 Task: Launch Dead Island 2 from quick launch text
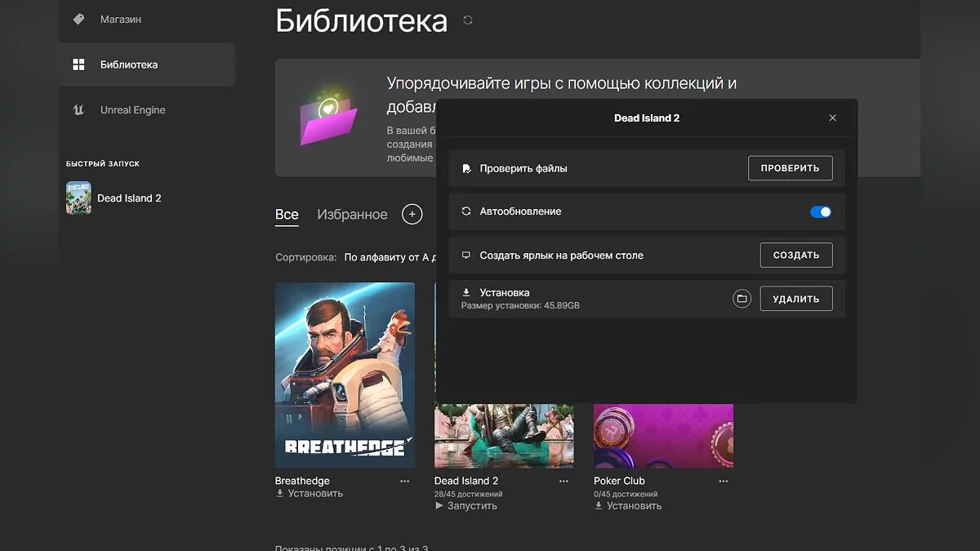coord(129,198)
